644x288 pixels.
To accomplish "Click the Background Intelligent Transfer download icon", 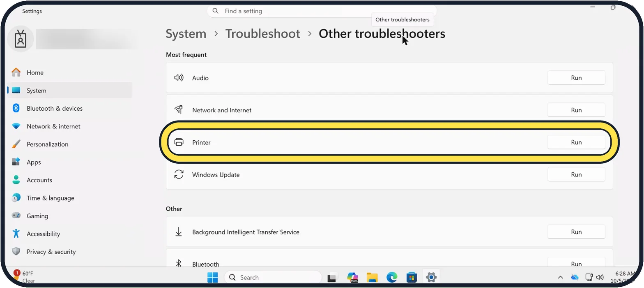I will (179, 232).
